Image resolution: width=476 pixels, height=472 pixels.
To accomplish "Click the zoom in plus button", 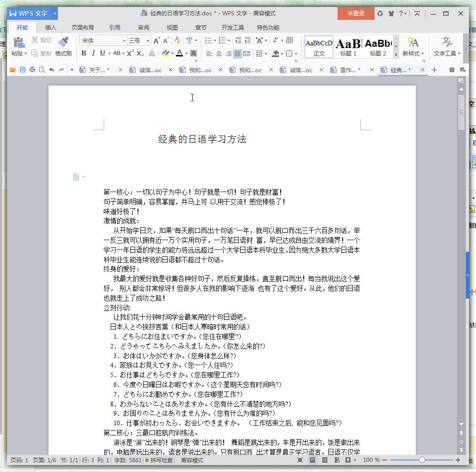I will click(x=458, y=460).
